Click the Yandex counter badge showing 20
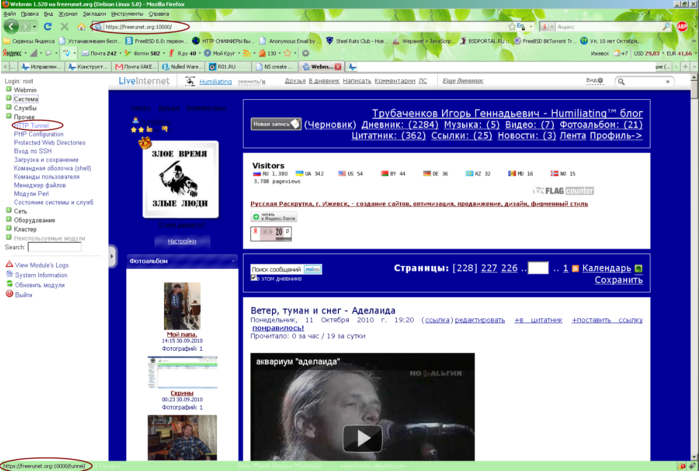This screenshot has height=471, width=699. point(271,233)
